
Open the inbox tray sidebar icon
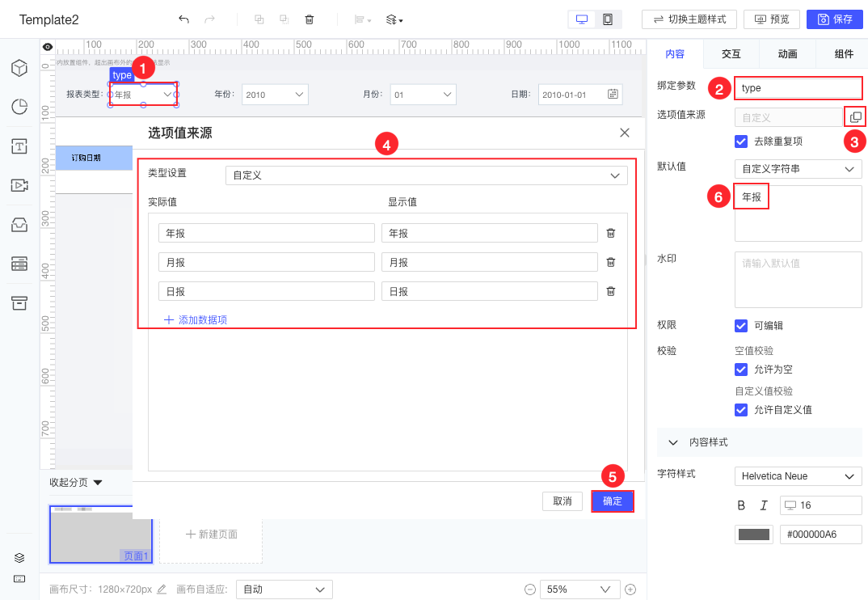pos(19,224)
